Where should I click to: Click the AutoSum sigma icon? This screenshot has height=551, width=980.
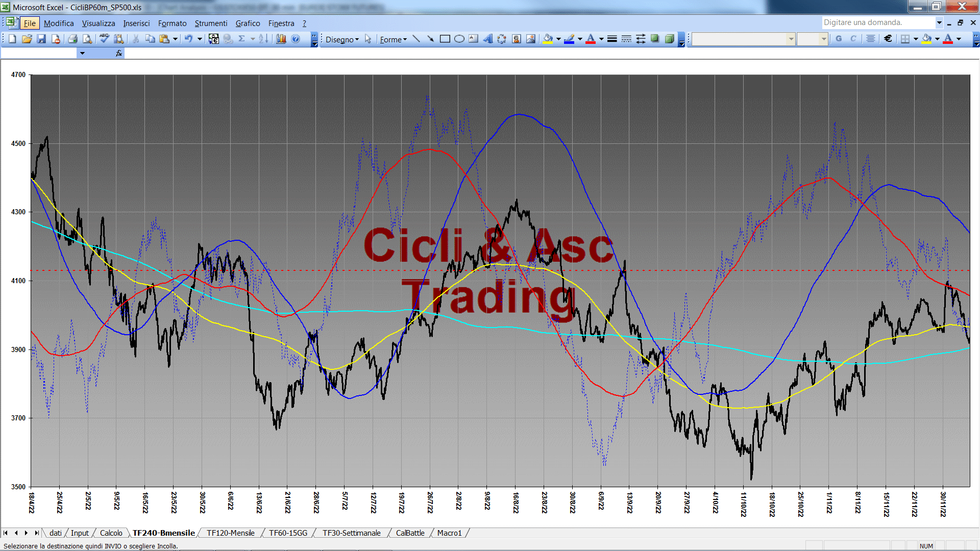click(241, 39)
